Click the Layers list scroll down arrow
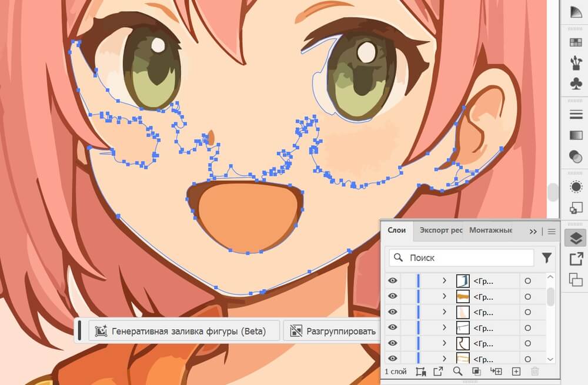The image size is (588, 385). click(x=550, y=359)
